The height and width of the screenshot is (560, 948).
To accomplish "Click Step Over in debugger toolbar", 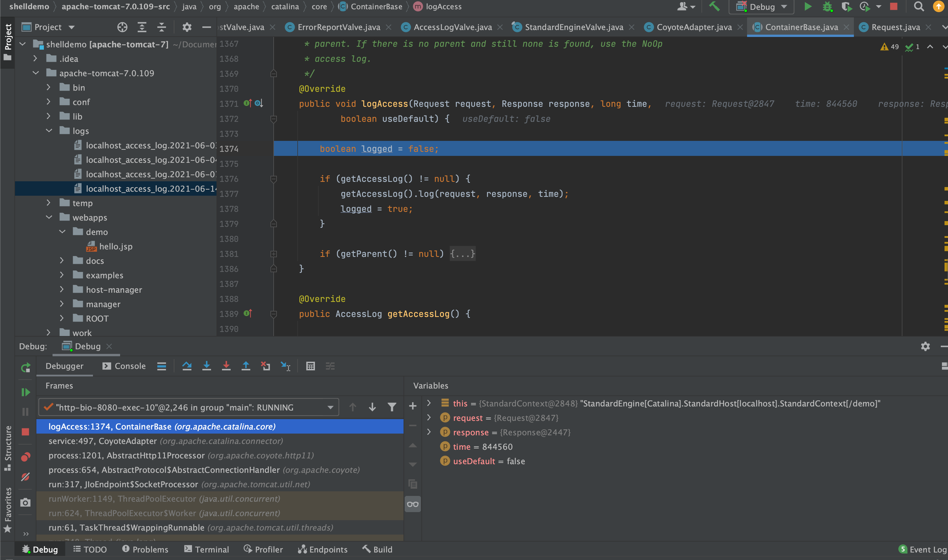I will (x=187, y=366).
